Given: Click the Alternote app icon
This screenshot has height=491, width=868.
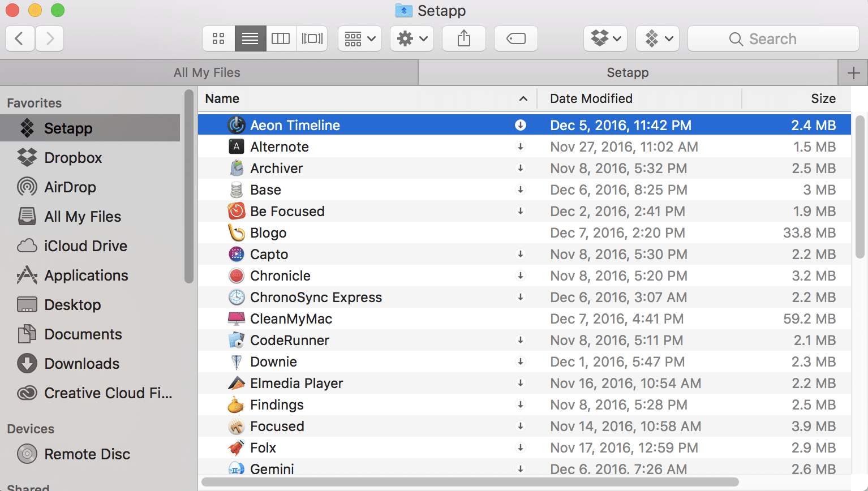Looking at the screenshot, I should 237,147.
